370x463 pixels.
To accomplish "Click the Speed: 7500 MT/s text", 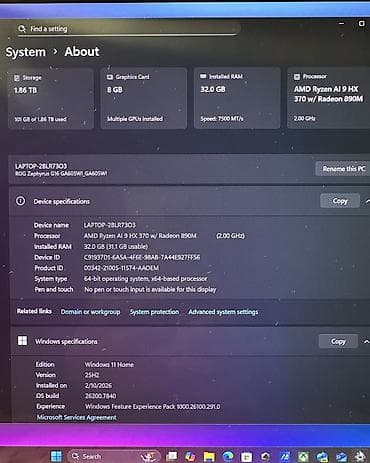I will pyautogui.click(x=222, y=119).
